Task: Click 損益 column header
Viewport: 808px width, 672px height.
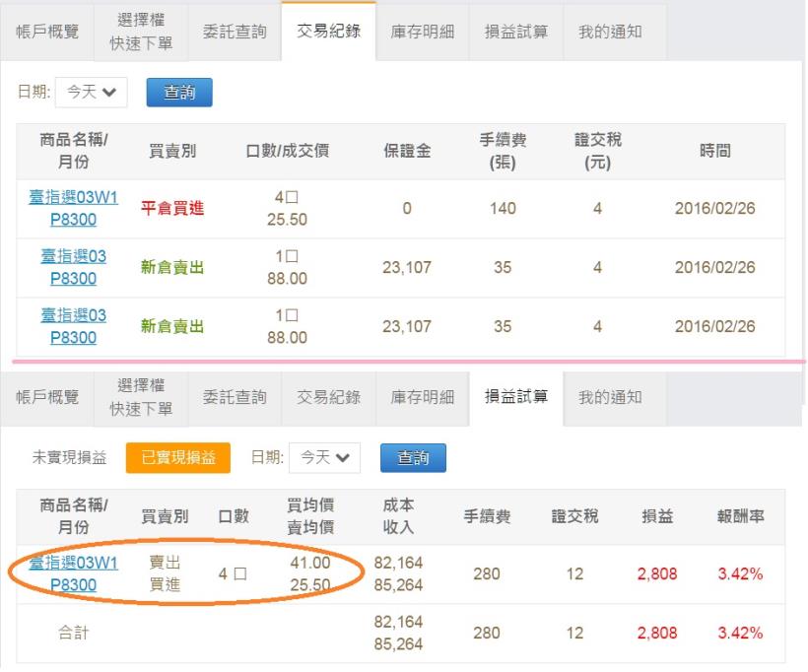Action: pyautogui.click(x=657, y=516)
